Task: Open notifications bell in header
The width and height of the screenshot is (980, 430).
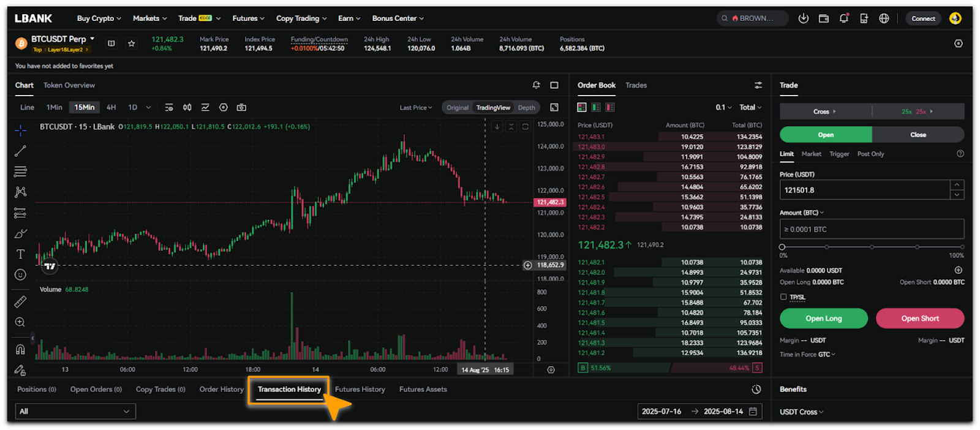Action: tap(844, 18)
